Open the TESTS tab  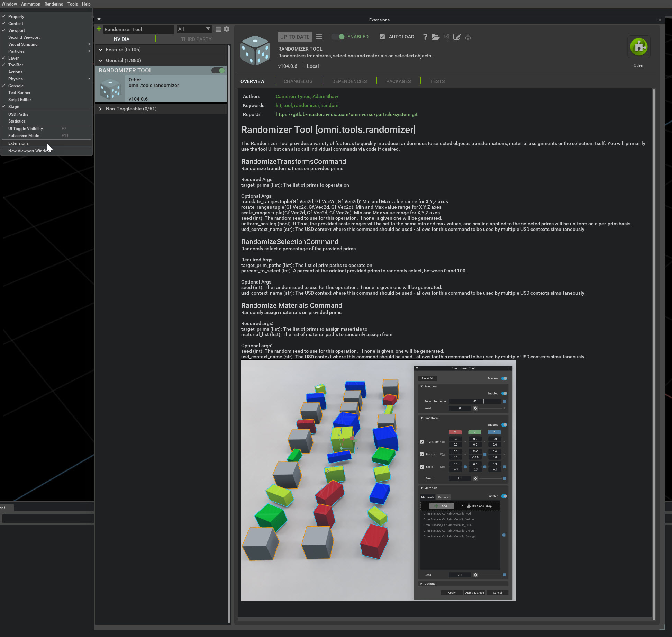click(437, 81)
